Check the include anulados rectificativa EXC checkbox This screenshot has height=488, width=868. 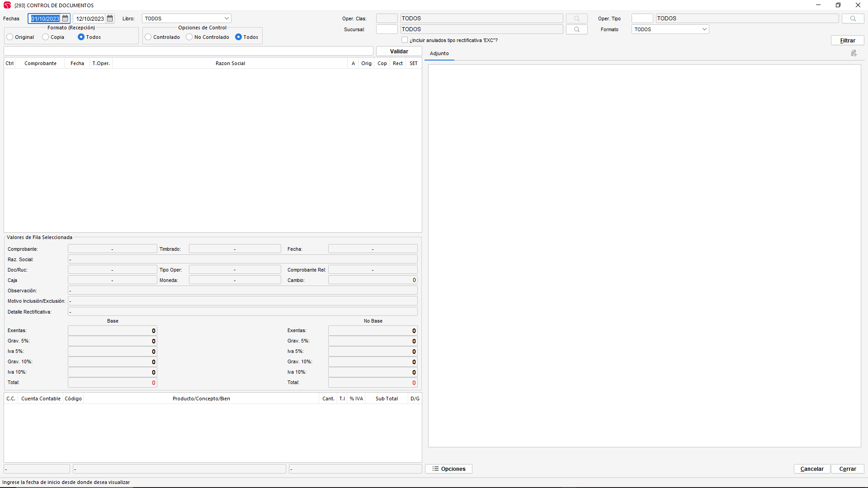(405, 40)
